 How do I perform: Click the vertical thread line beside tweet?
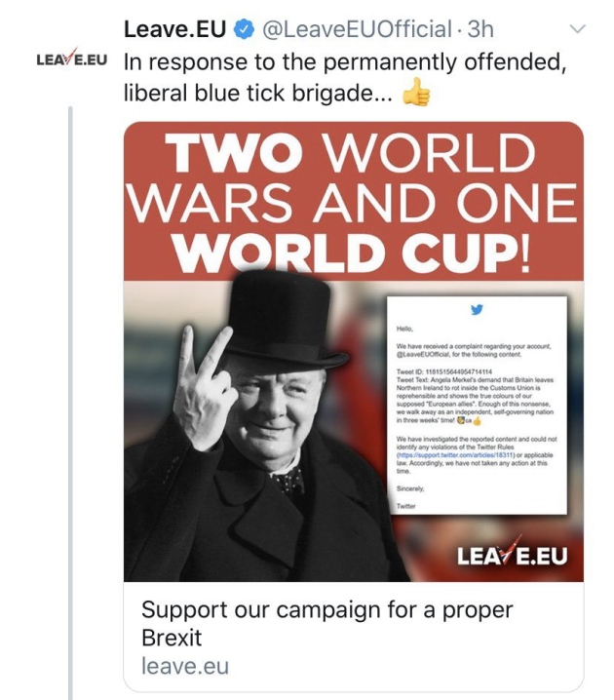71,390
